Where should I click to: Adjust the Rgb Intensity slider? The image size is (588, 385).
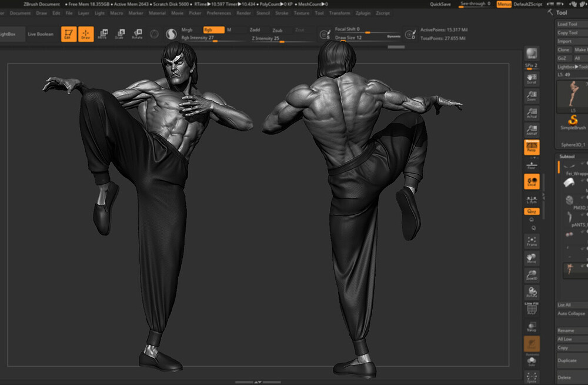215,38
